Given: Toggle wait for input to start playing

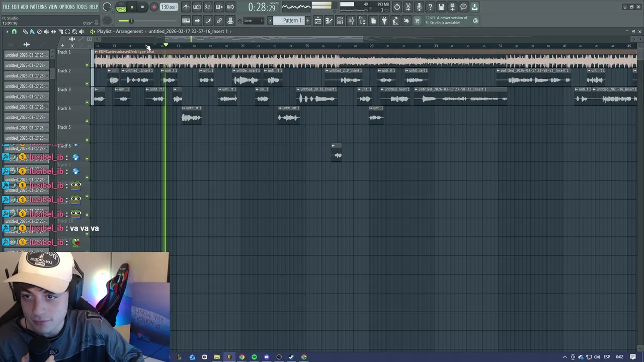Looking at the screenshot, I should (197, 7).
